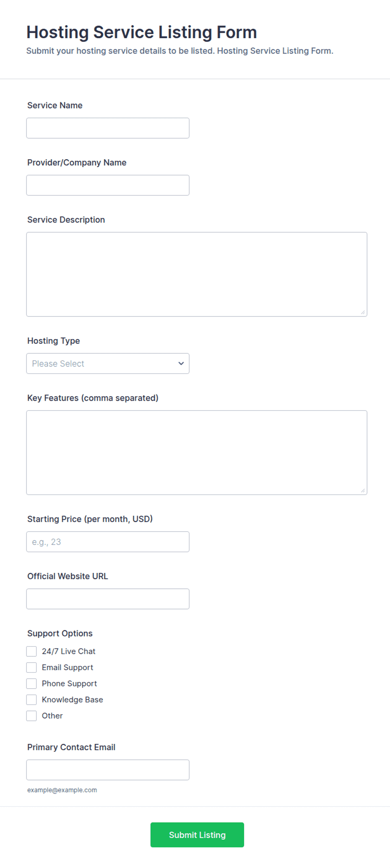The image size is (390, 868).
Task: Submit the form with Submit Listing
Action: click(x=197, y=835)
